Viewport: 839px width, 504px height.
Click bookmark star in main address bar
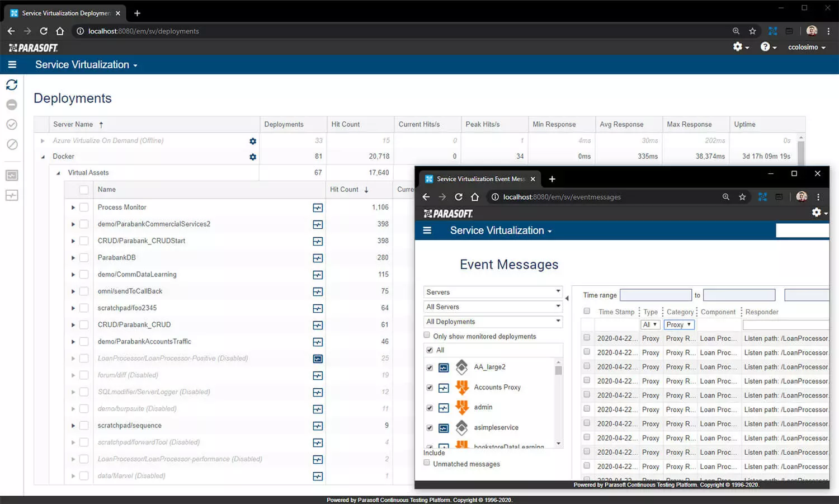[x=752, y=31]
